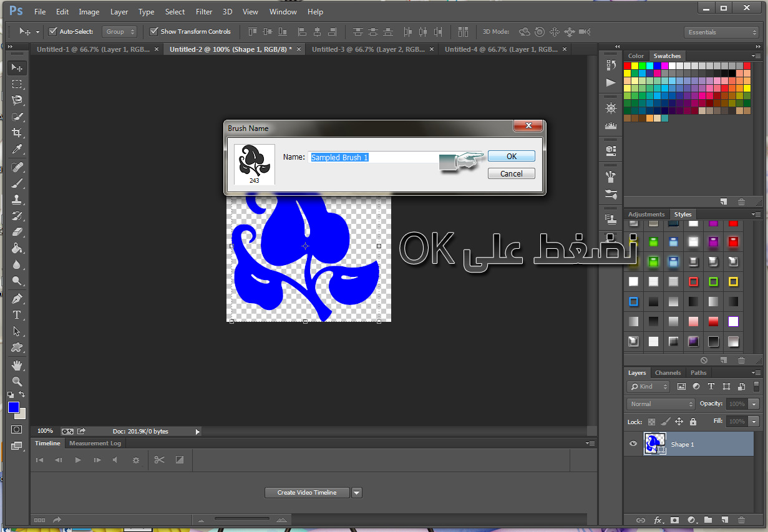Hide the Shape 1 layer
The image size is (768, 532).
[x=633, y=444]
